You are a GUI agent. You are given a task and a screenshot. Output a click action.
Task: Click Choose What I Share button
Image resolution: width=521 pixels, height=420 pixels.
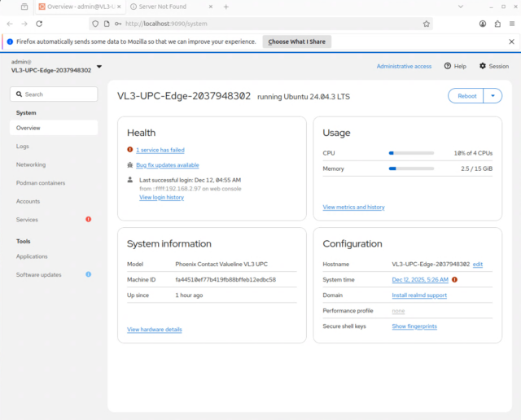click(x=296, y=42)
